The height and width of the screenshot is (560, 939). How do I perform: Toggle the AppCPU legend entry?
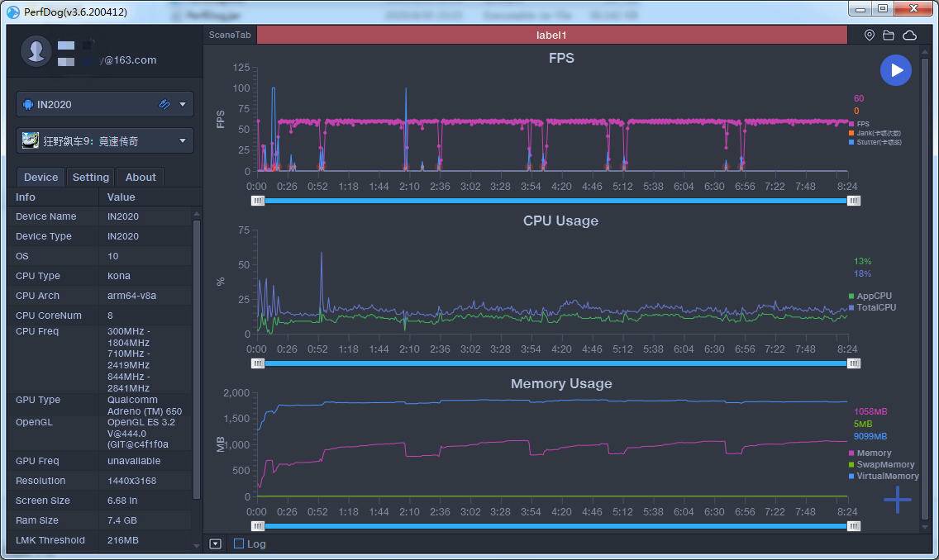(870, 296)
